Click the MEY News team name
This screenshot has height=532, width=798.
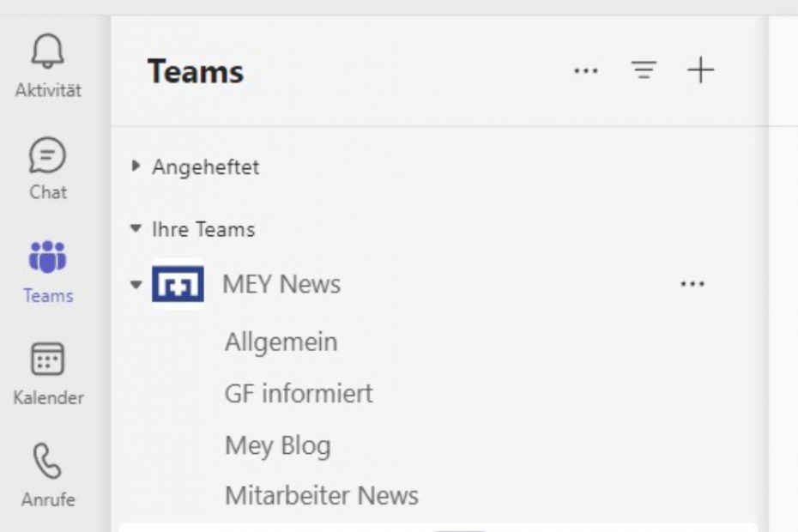click(281, 285)
